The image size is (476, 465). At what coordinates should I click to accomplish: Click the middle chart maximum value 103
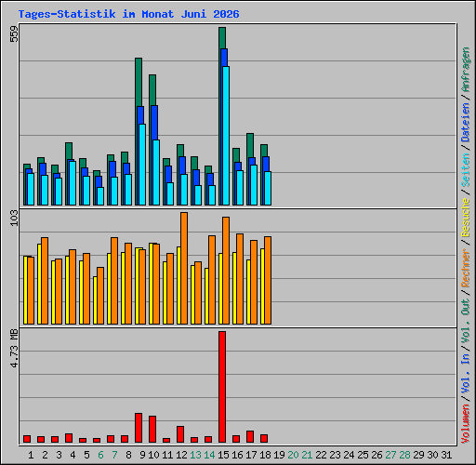click(14, 218)
